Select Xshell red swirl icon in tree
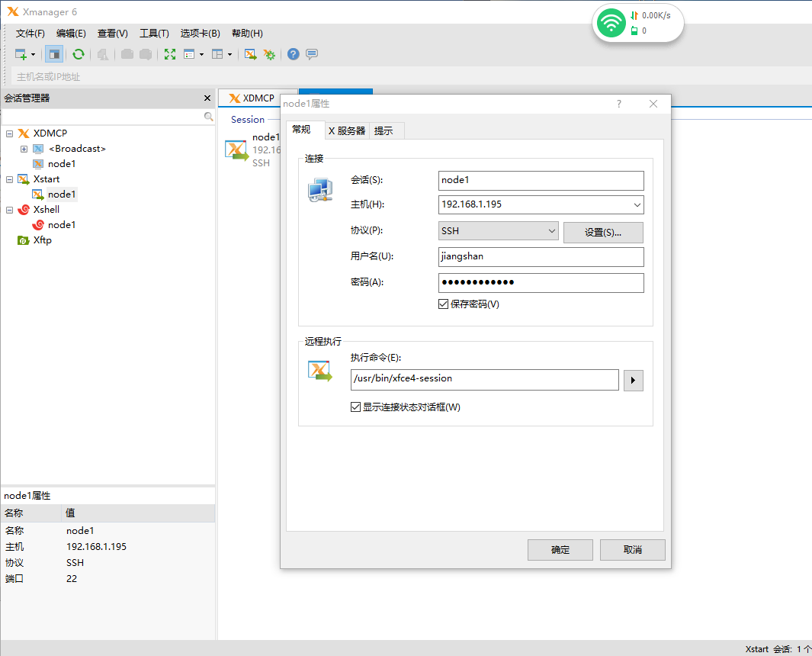 click(24, 210)
